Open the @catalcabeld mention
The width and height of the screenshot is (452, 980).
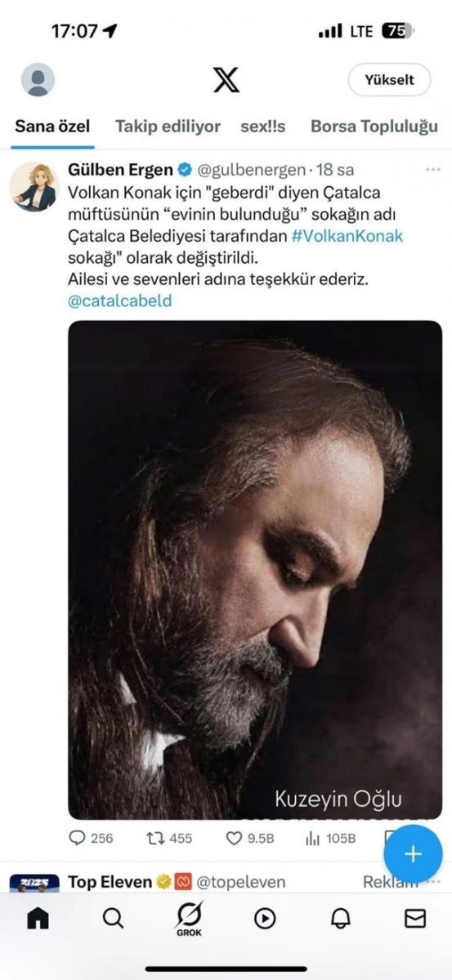[x=120, y=300]
